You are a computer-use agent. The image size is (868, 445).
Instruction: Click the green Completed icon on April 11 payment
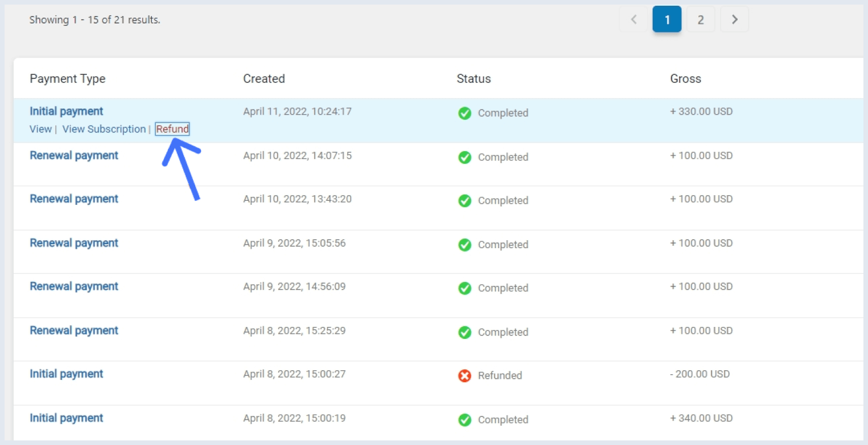(465, 113)
